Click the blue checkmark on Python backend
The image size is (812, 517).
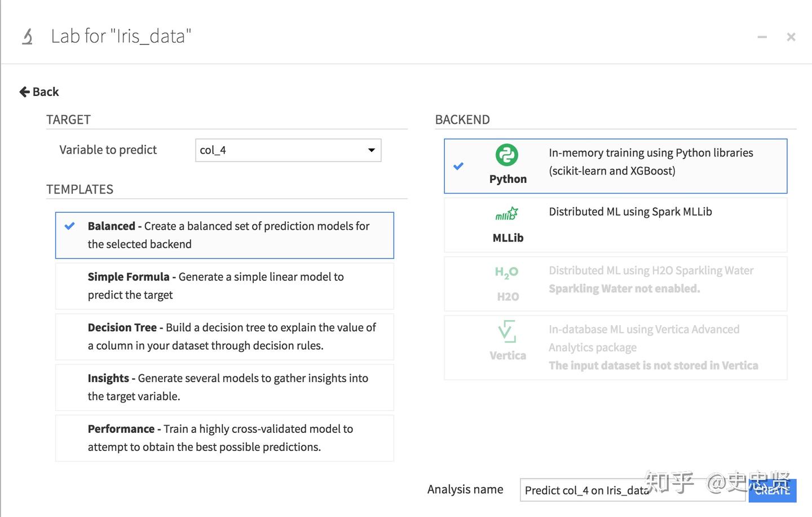458,166
